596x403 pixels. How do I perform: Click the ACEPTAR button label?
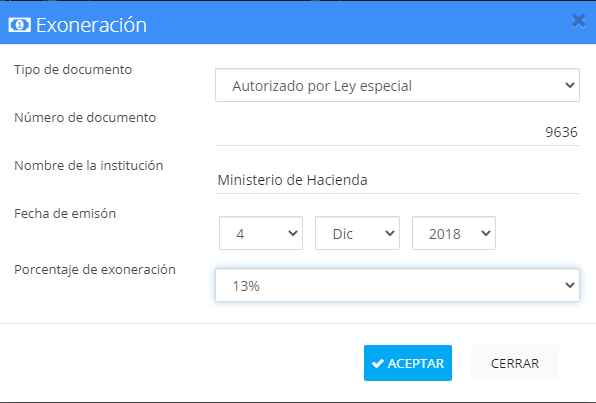pyautogui.click(x=416, y=363)
